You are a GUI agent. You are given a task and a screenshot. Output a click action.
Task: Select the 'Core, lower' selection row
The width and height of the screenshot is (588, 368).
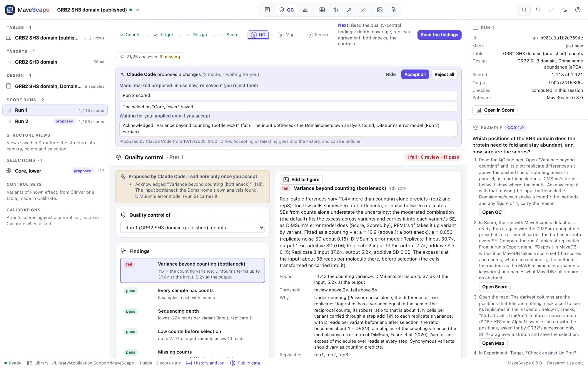pos(55,171)
